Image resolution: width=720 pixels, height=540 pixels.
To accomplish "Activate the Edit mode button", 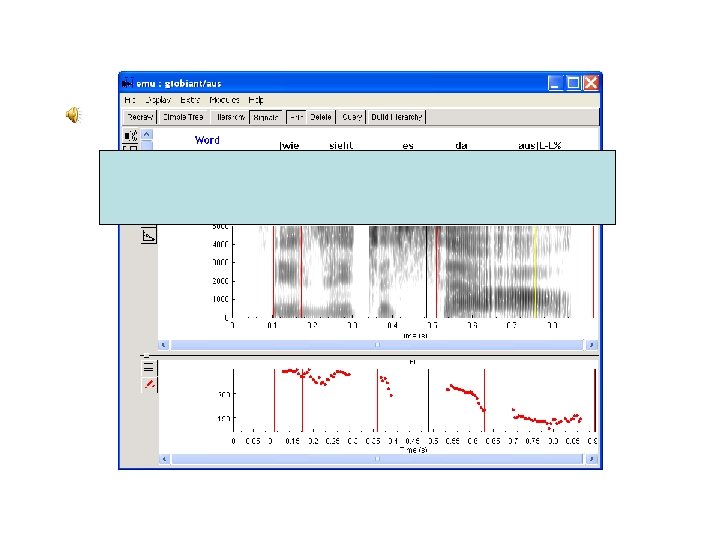I will point(296,117).
